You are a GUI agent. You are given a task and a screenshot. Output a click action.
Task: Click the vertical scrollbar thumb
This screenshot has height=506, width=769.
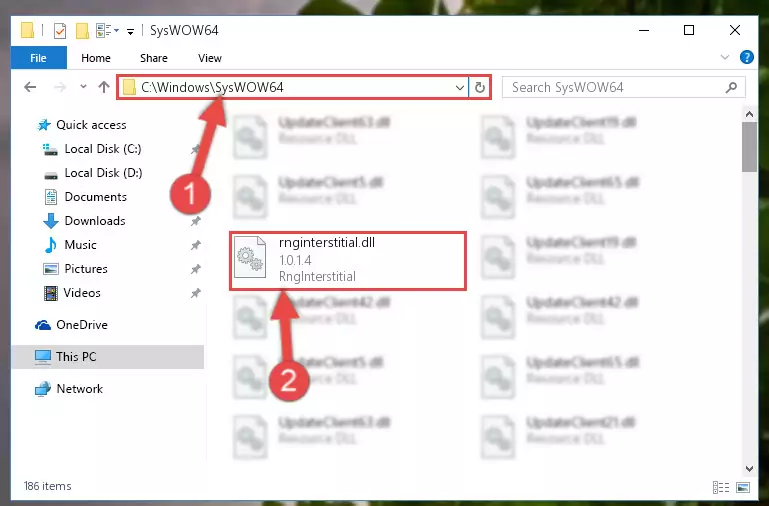tap(749, 147)
